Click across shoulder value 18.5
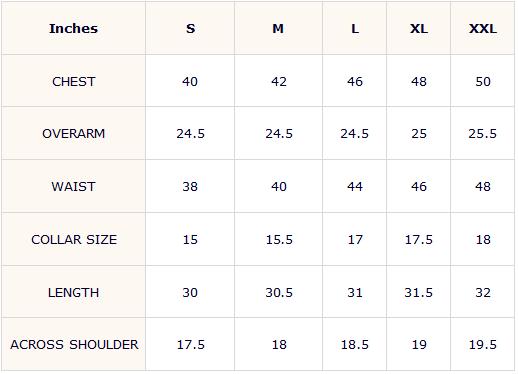 click(x=355, y=345)
